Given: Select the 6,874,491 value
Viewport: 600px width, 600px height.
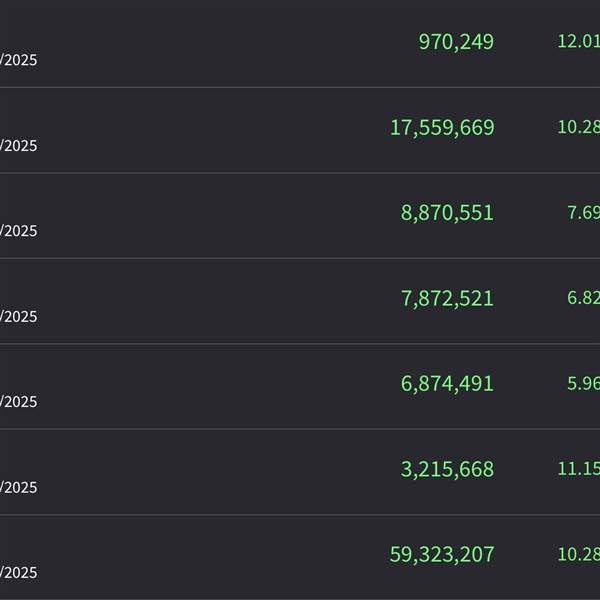Looking at the screenshot, I should 447,384.
